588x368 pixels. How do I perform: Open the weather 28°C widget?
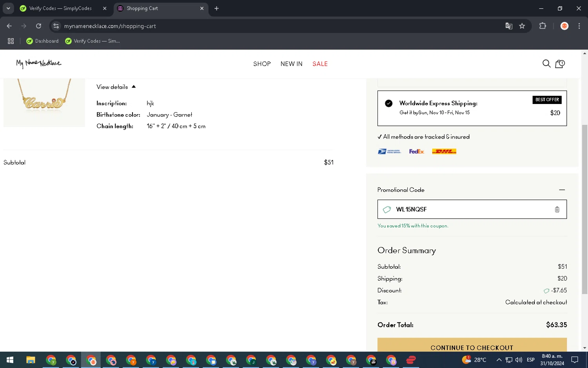click(x=474, y=359)
